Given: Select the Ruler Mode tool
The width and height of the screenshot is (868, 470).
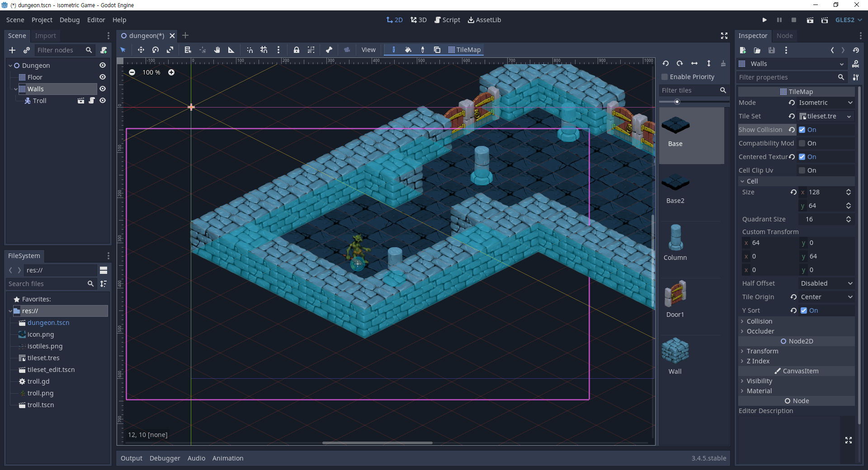Looking at the screenshot, I should pos(231,50).
